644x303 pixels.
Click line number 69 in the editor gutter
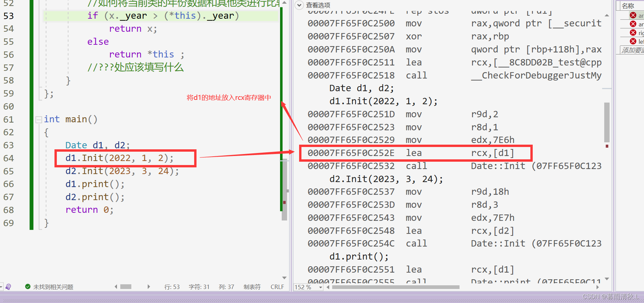[9, 223]
